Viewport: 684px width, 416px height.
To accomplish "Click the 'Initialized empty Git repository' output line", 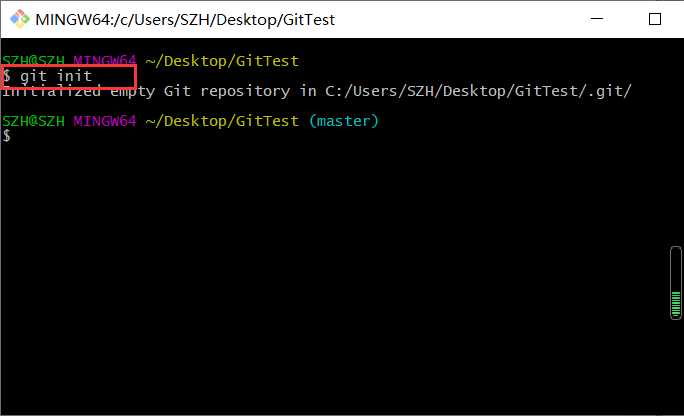I will click(x=316, y=91).
